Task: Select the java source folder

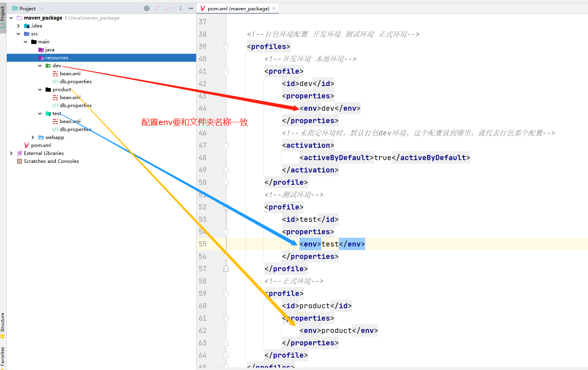Action: (50, 50)
